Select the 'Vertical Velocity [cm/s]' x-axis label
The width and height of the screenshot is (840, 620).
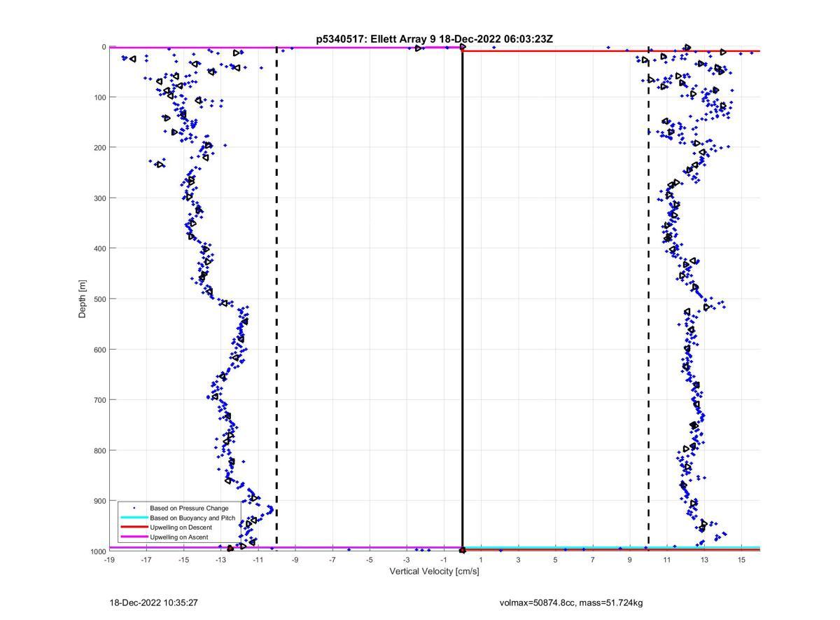point(434,572)
